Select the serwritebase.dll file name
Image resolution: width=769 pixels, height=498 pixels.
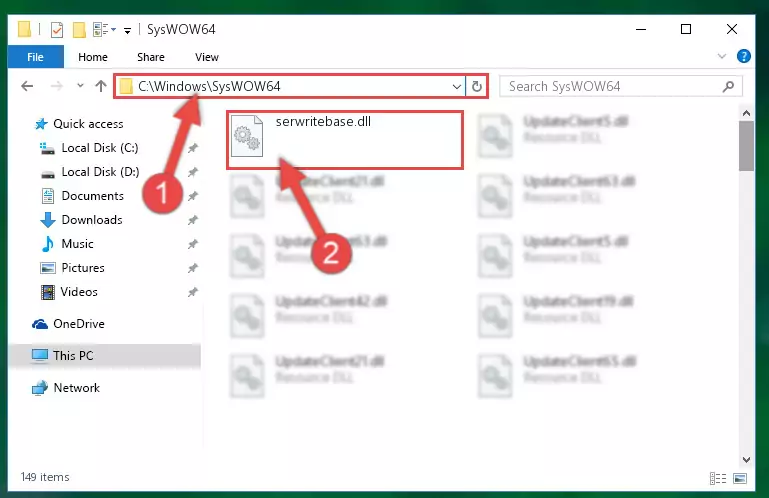(x=323, y=122)
